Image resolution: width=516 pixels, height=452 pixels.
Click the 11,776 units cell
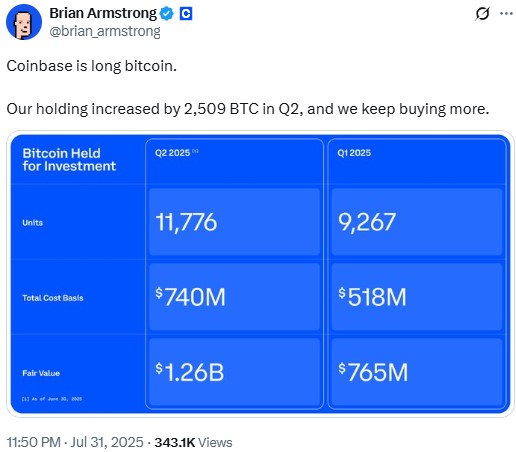(x=234, y=222)
